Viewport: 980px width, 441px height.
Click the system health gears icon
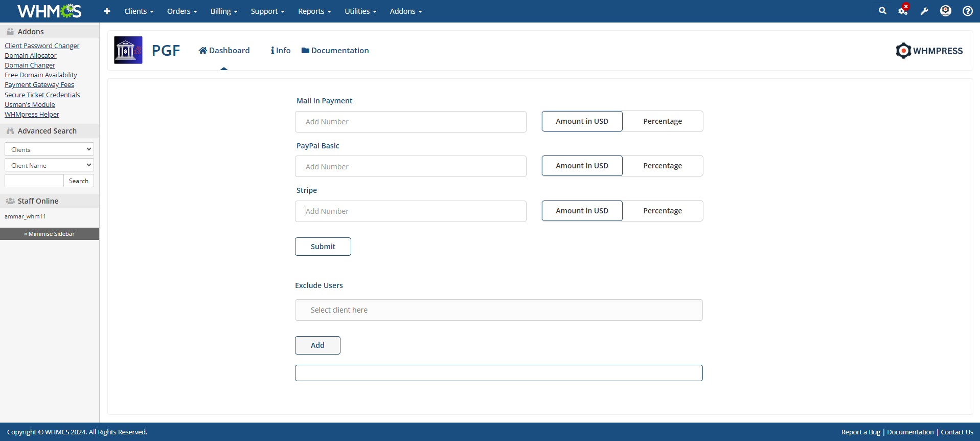(x=903, y=11)
